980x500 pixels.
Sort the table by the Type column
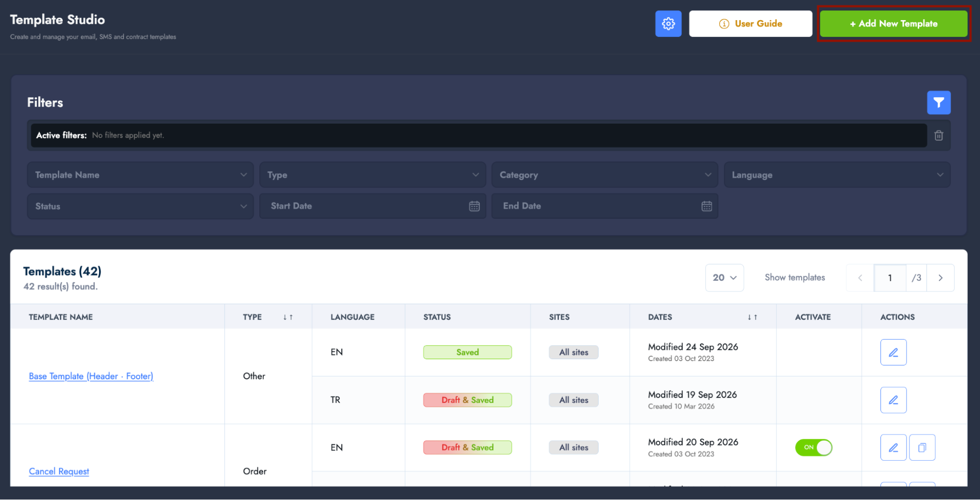click(x=288, y=317)
